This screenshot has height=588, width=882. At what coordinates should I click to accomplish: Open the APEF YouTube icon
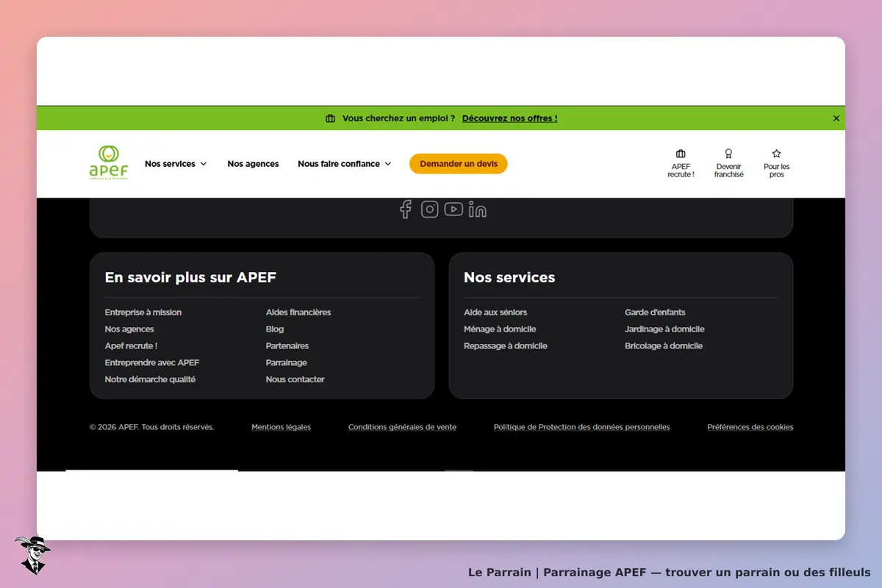[453, 209]
